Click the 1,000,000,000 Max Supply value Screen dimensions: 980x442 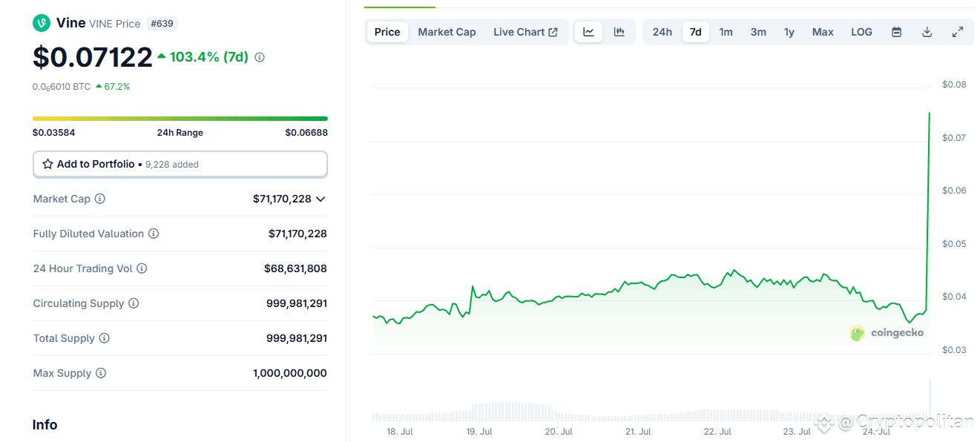290,373
